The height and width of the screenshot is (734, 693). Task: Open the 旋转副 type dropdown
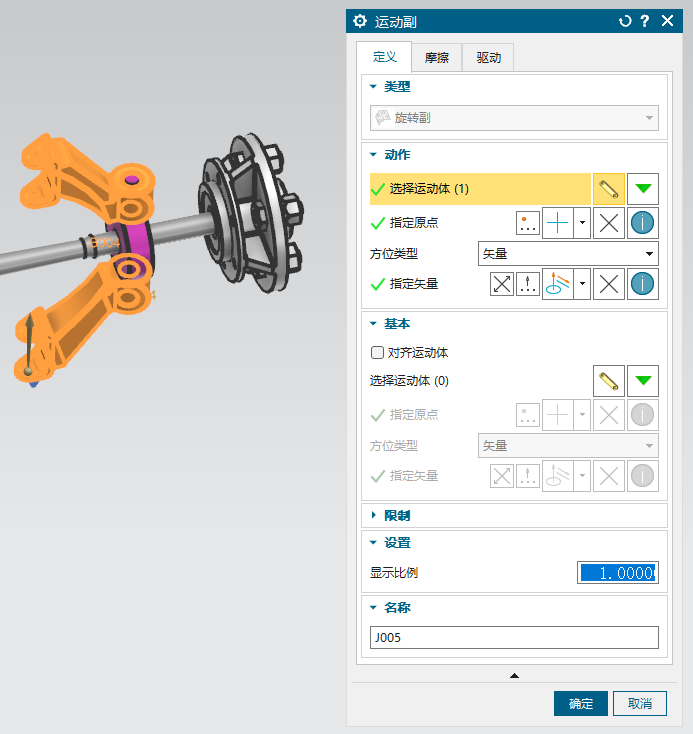tap(514, 118)
